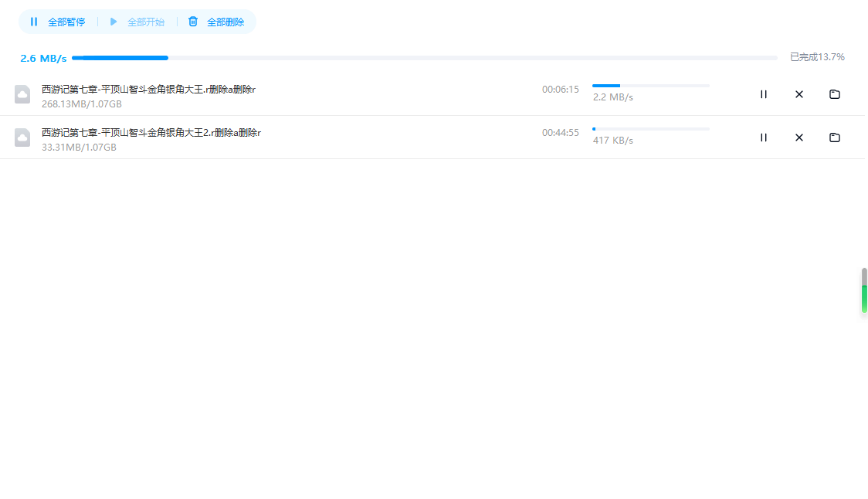Click file icon of 金角银角大王2.r删除a删除r
Viewport: 868px width, 499px height.
coord(22,137)
